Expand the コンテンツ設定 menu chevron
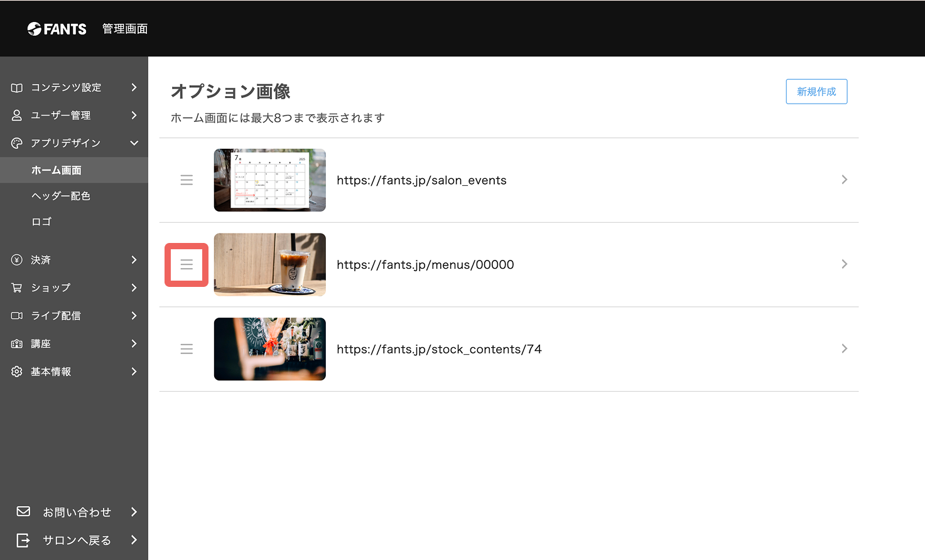 (134, 87)
